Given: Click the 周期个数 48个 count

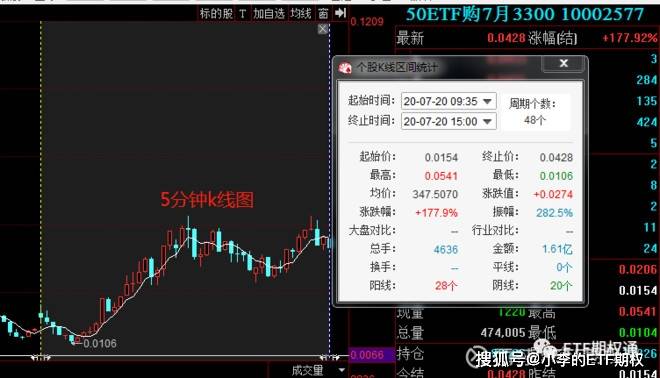Looking at the screenshot, I should 535,120.
